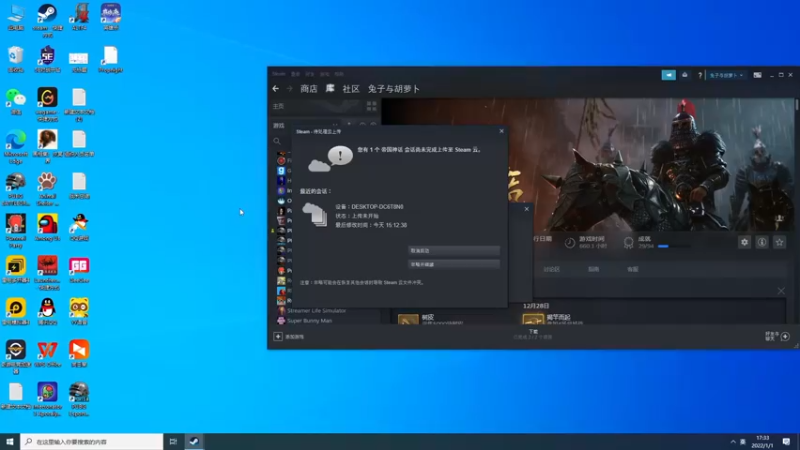Switch to Big Picture mode icon
The height and width of the screenshot is (450, 800).
pyautogui.click(x=758, y=75)
